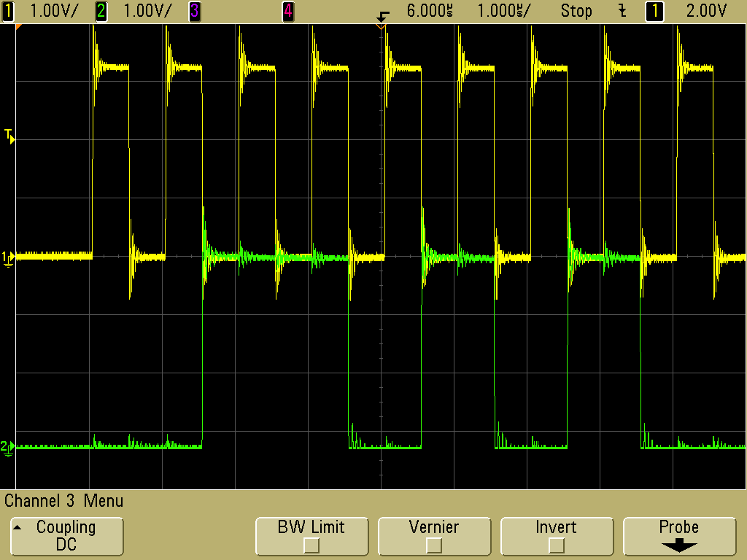Image resolution: width=747 pixels, height=560 pixels.
Task: Click the T trigger level marker on left edge
Action: tap(9, 134)
